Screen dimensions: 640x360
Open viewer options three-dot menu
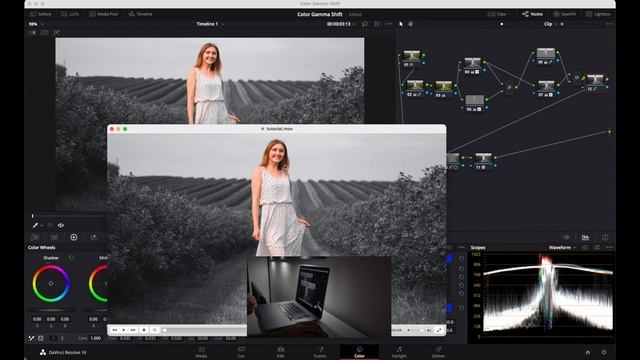389,24
